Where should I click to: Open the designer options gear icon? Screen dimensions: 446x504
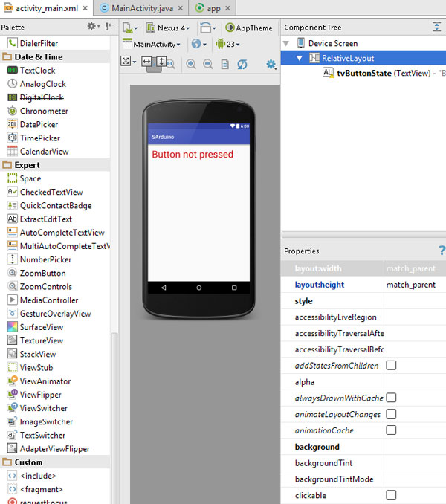coord(271,65)
